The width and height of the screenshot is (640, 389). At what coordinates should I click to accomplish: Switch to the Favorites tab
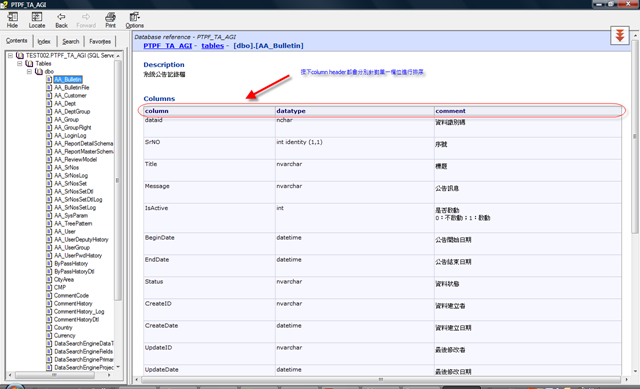point(100,41)
